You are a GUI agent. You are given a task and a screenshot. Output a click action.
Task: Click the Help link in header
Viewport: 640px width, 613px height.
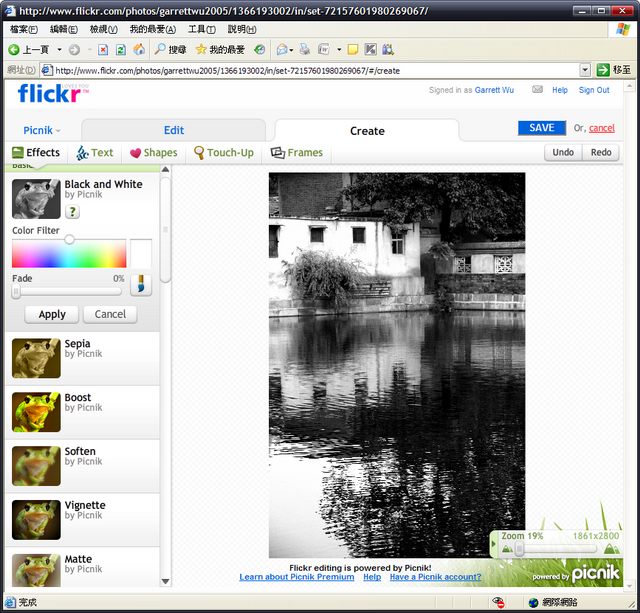click(560, 90)
